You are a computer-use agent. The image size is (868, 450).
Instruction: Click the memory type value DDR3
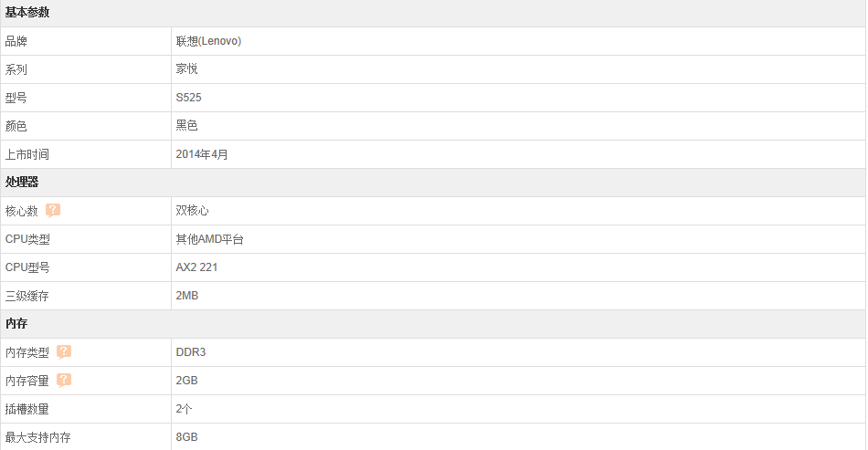pos(191,352)
